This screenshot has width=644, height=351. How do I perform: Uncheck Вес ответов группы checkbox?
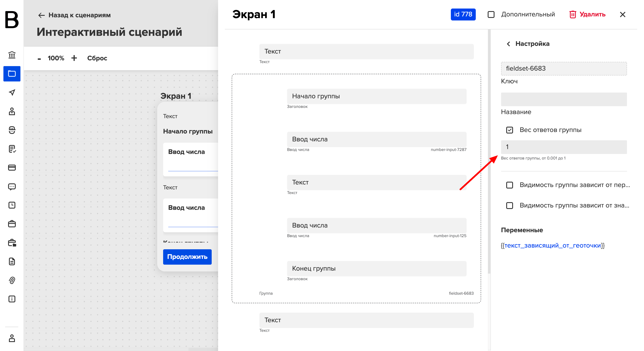click(509, 130)
